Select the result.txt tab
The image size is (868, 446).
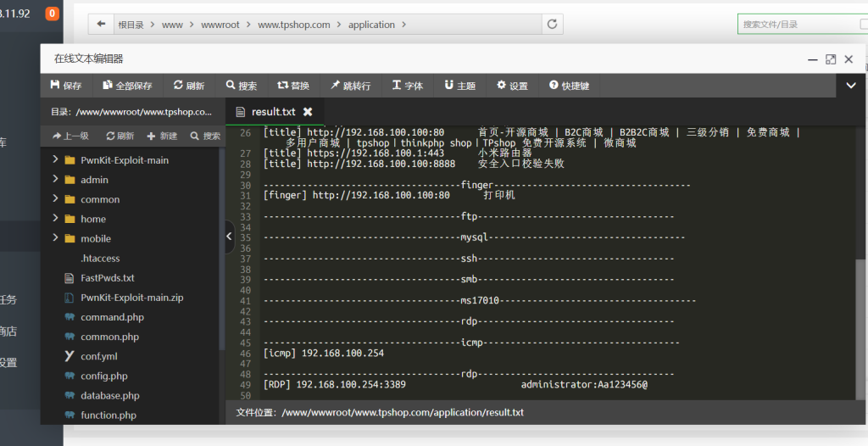[x=273, y=112]
